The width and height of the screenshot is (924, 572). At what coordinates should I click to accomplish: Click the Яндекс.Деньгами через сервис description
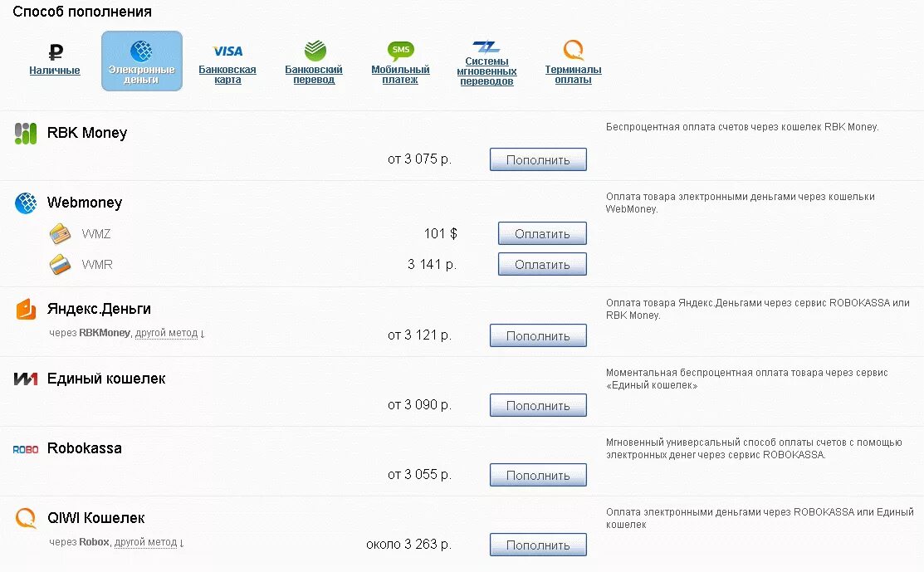pos(758,309)
